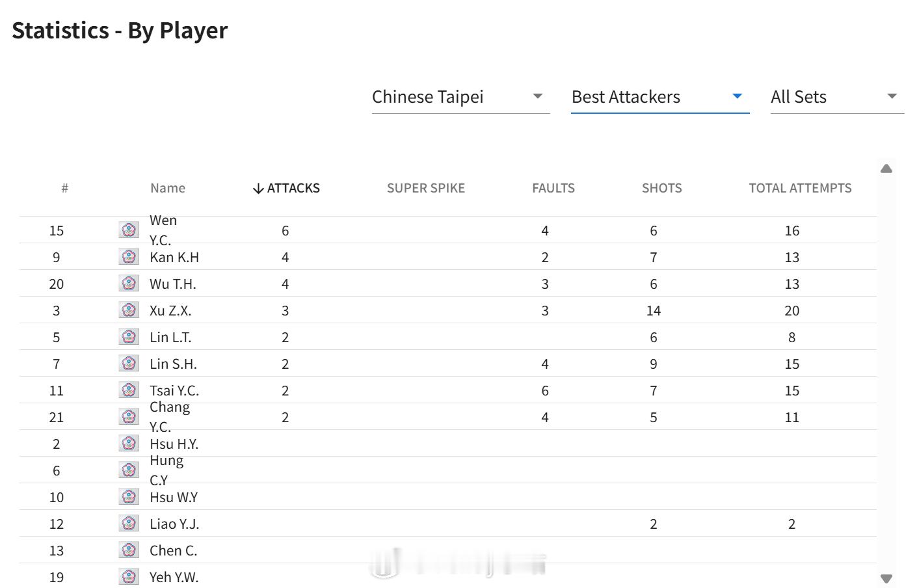Click the flag icon beside Tsai Y.C.

click(x=129, y=390)
